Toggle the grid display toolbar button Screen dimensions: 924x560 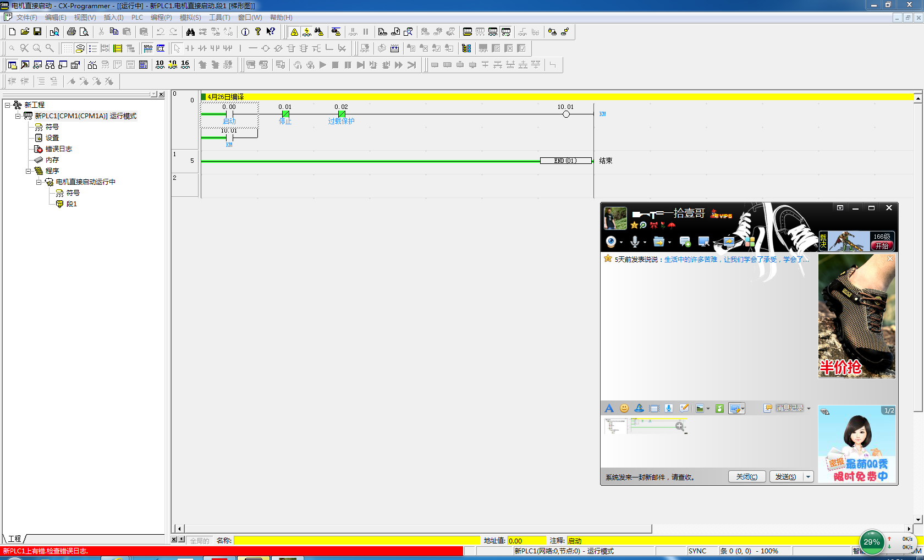coord(67,48)
